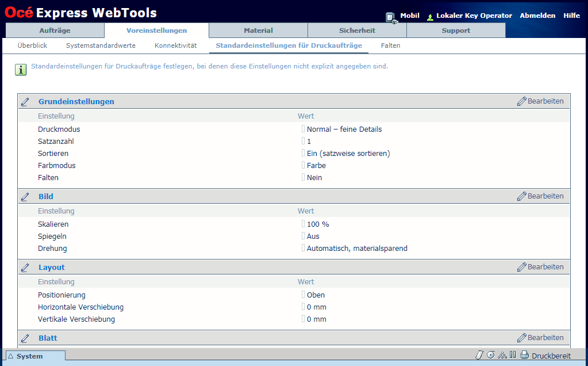Open the Blatt section header

point(48,338)
